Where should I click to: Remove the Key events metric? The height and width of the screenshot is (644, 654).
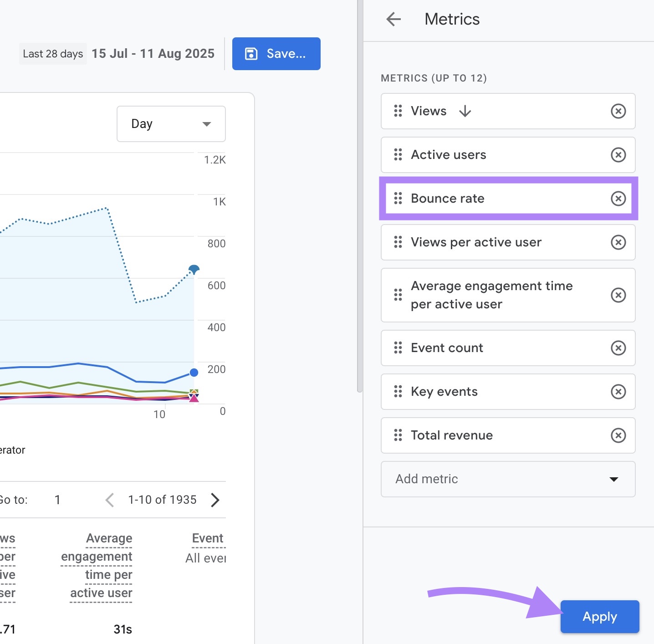(618, 392)
